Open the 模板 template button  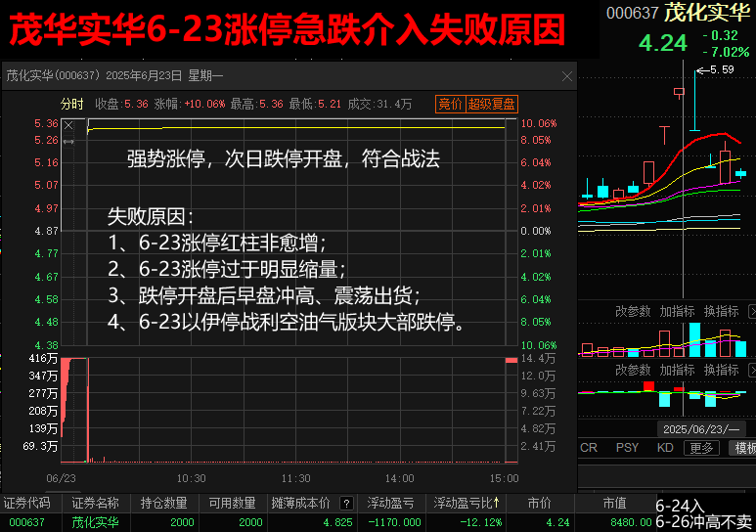point(744,448)
